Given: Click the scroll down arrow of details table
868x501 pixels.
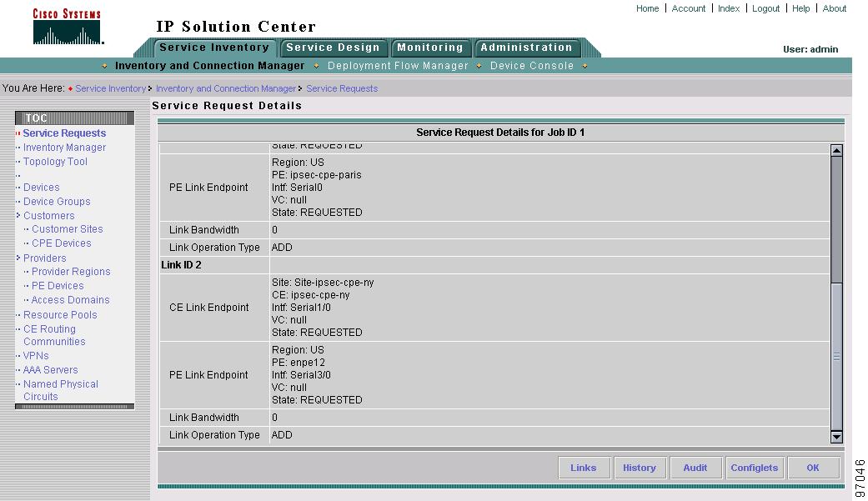Looking at the screenshot, I should pyautogui.click(x=836, y=437).
